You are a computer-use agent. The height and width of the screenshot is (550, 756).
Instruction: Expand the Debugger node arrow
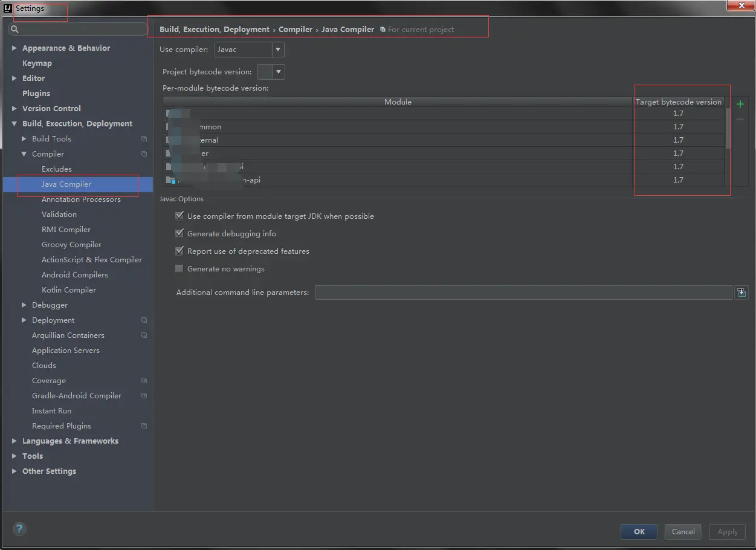click(x=24, y=305)
